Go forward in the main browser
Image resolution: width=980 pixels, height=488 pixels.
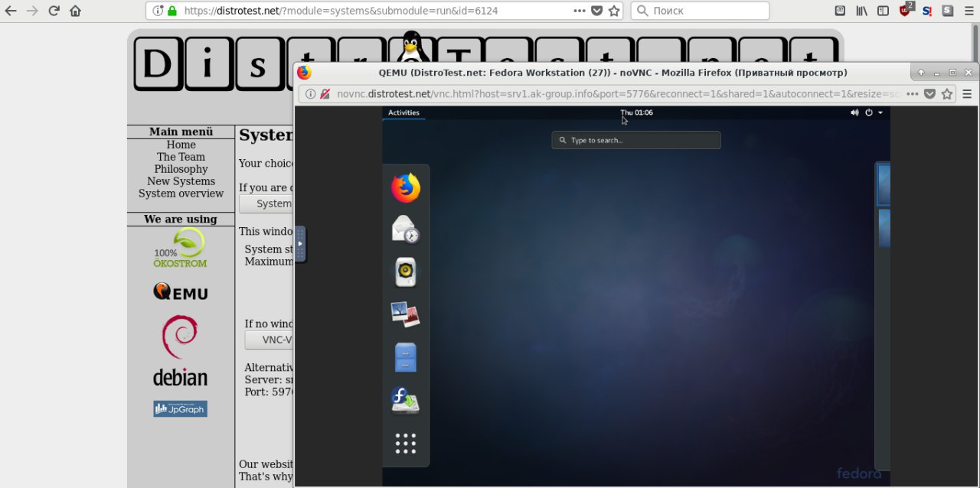pyautogui.click(x=32, y=11)
